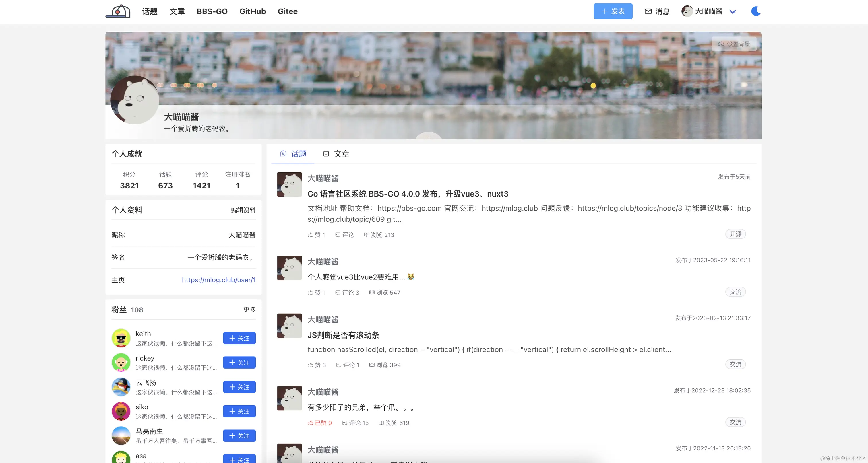Viewport: 868px width, 463px height.
Task: Click comment icon on vue3 post
Action: point(338,293)
